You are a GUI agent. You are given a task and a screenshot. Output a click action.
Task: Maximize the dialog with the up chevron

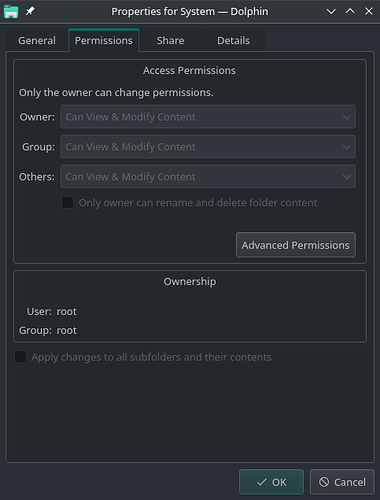click(350, 11)
